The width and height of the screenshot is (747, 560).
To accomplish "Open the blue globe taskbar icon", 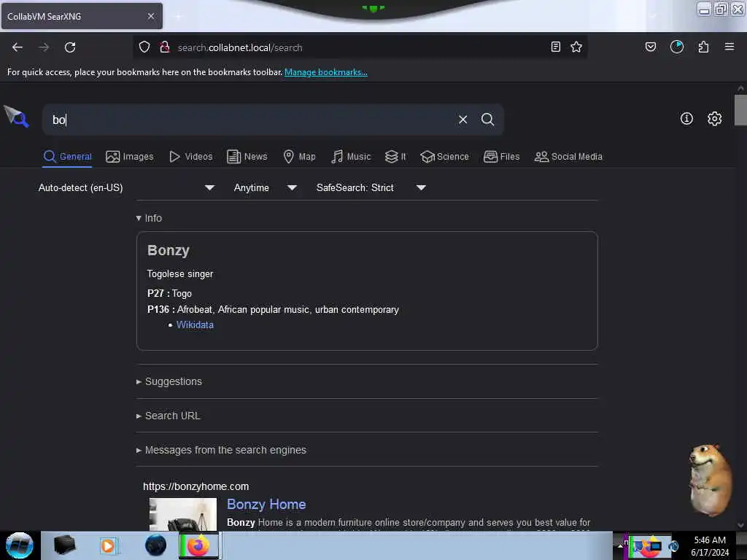I will point(155,545).
